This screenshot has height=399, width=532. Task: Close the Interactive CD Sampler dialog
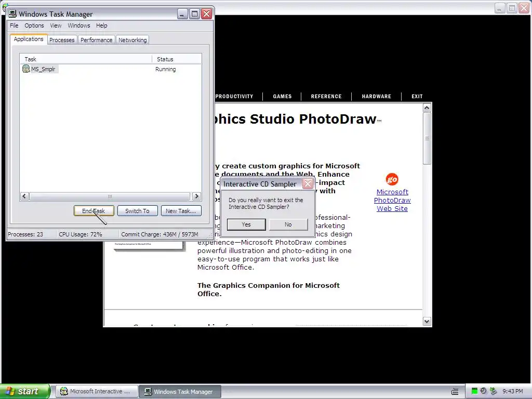[x=308, y=183]
